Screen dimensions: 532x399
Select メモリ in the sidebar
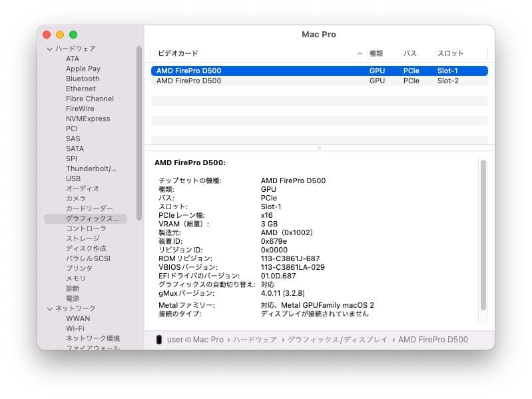(76, 278)
